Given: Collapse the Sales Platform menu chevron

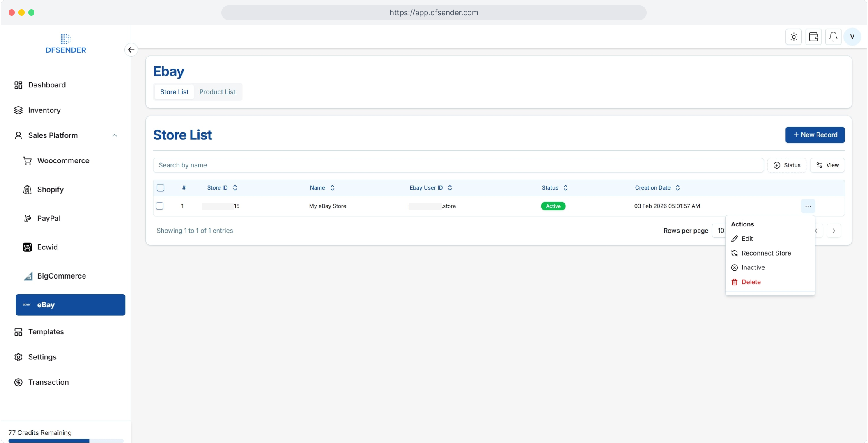Looking at the screenshot, I should pos(115,135).
